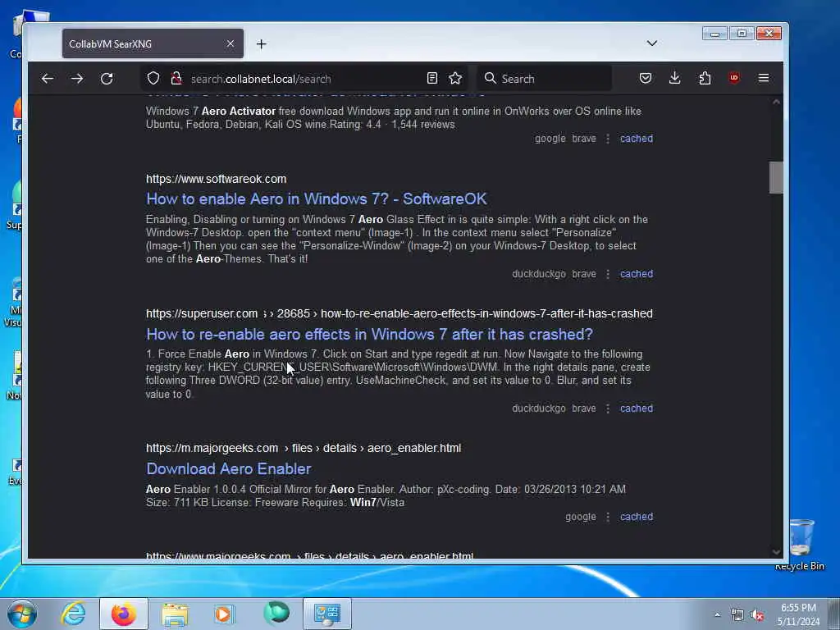Click the scrollbar up arrow
The width and height of the screenshot is (840, 630).
pyautogui.click(x=776, y=102)
